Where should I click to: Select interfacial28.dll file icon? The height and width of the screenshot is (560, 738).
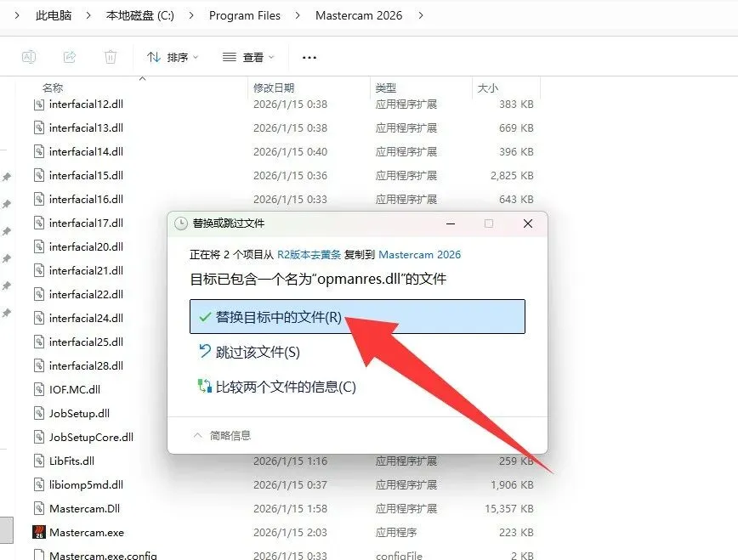pyautogui.click(x=39, y=365)
